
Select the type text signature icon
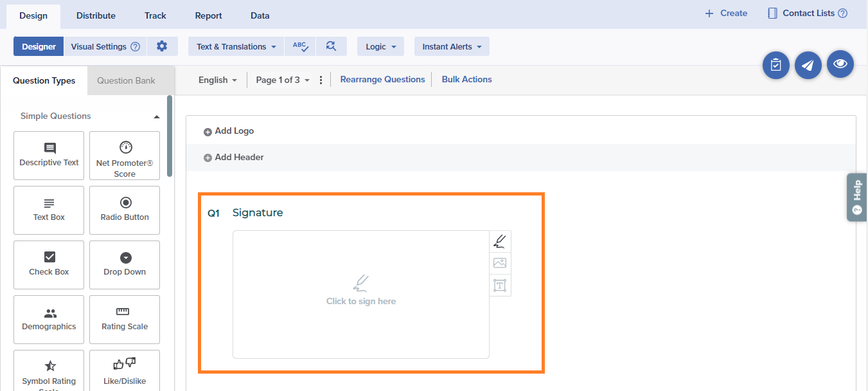point(500,285)
